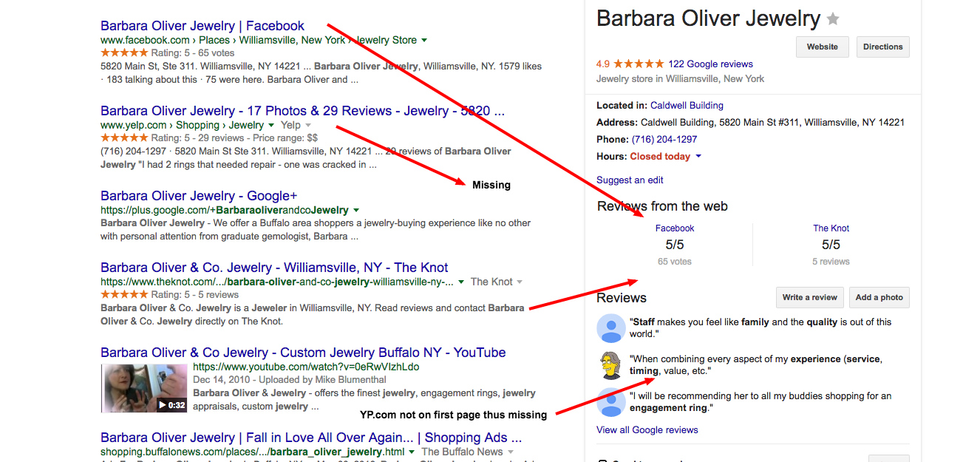Open Barbara Oliver Jewelry - Google+ result

199,196
